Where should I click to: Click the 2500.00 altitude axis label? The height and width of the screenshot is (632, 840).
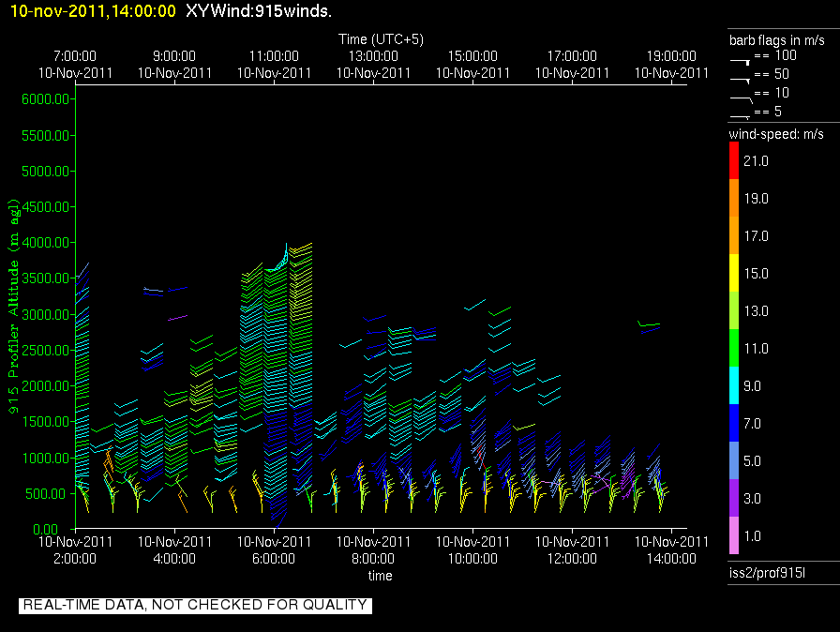pyautogui.click(x=46, y=351)
